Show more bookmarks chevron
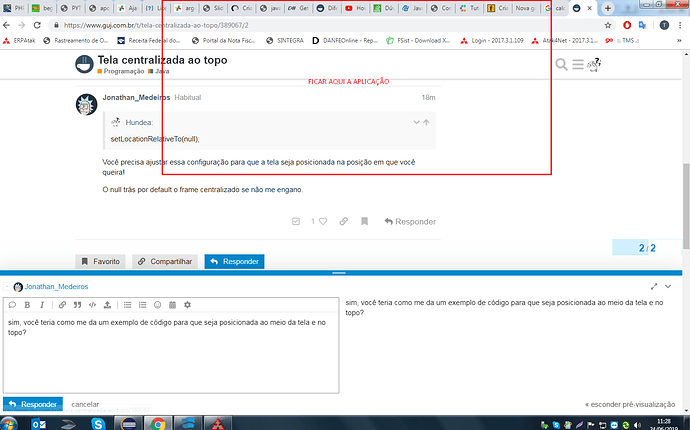Image resolution: width=690 pixels, height=430 pixels. click(x=679, y=40)
